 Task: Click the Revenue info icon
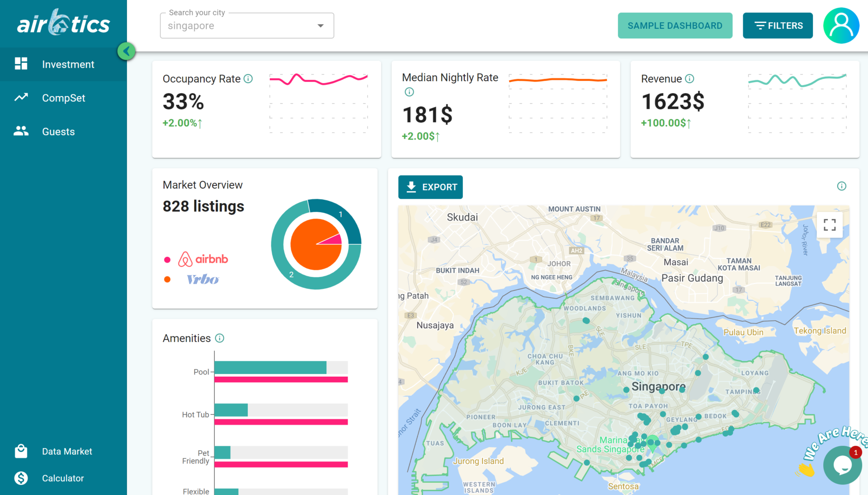pos(689,79)
